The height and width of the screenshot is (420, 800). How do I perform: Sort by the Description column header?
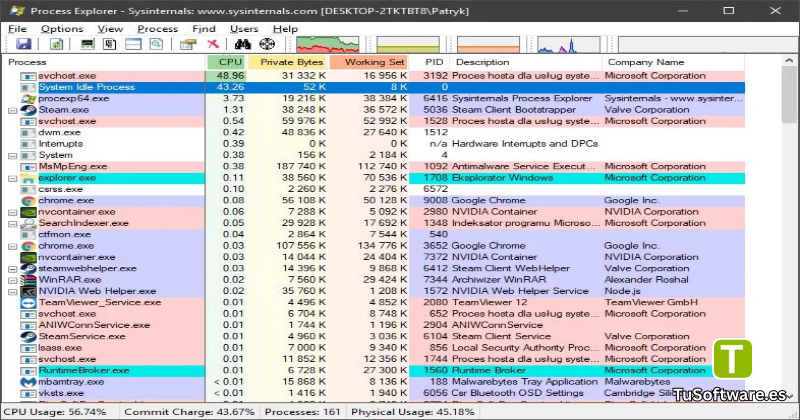[526, 62]
